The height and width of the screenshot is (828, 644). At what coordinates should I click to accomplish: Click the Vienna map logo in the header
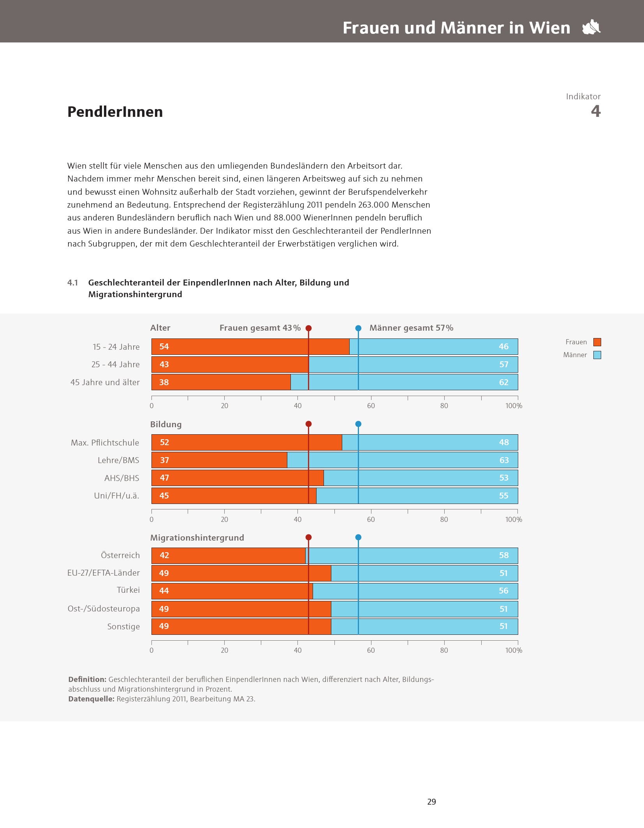pos(591,27)
